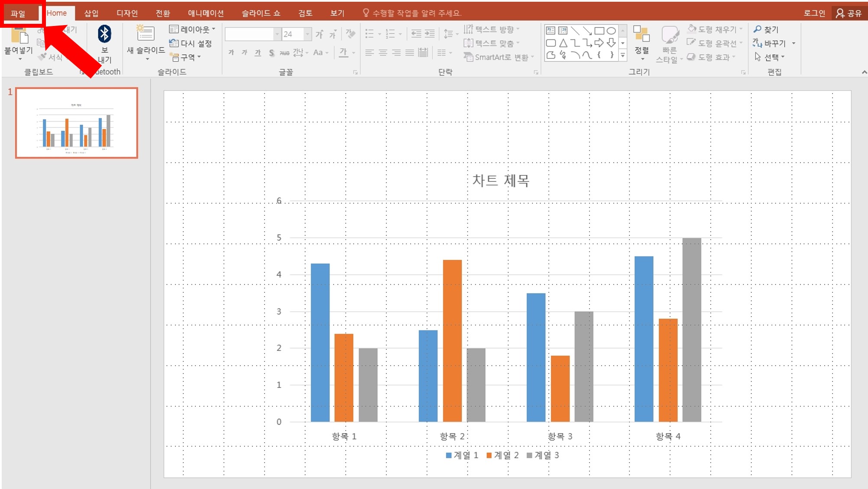Open the Replace (바꾸기) dropdown arrow
868x489 pixels.
(x=794, y=43)
